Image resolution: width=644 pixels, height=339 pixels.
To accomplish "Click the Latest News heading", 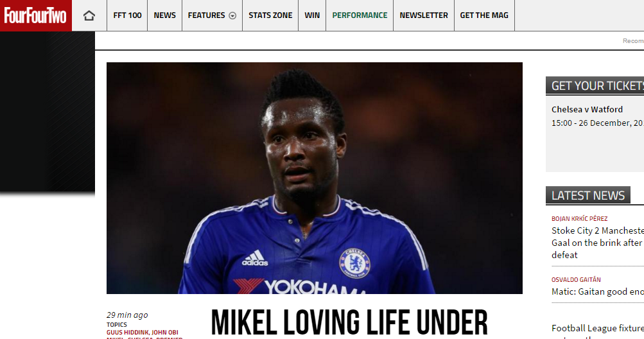I will click(x=588, y=195).
